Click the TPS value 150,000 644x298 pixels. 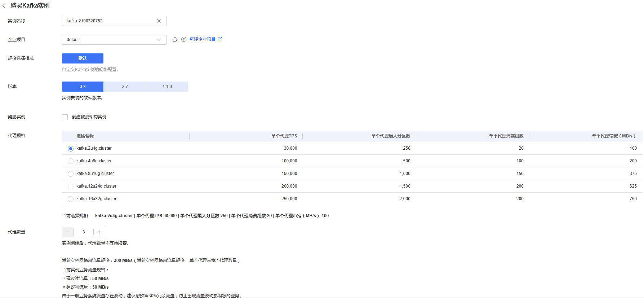[x=289, y=174]
